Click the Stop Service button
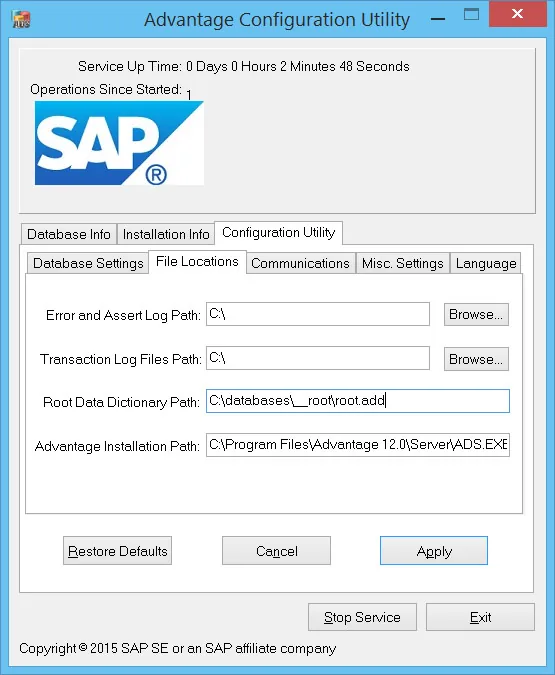The width and height of the screenshot is (555, 675). point(362,617)
